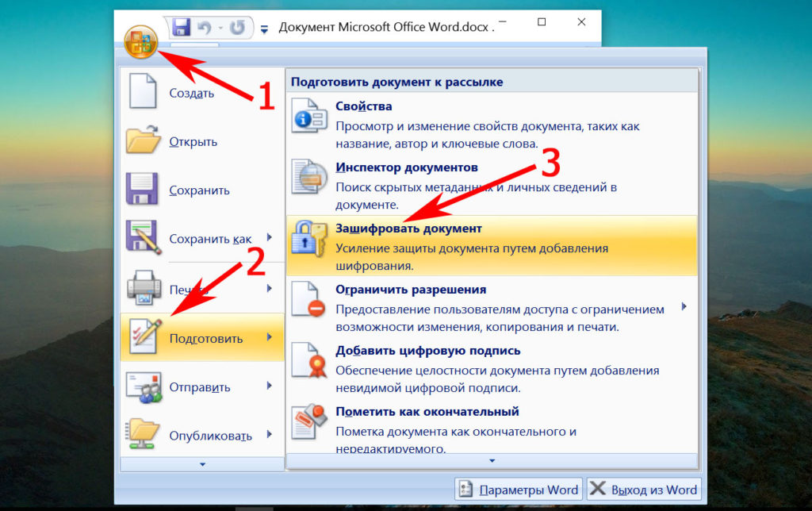812x511 pixels.
Task: Click the Save floppy icon in quick access toolbar
Action: click(x=182, y=28)
